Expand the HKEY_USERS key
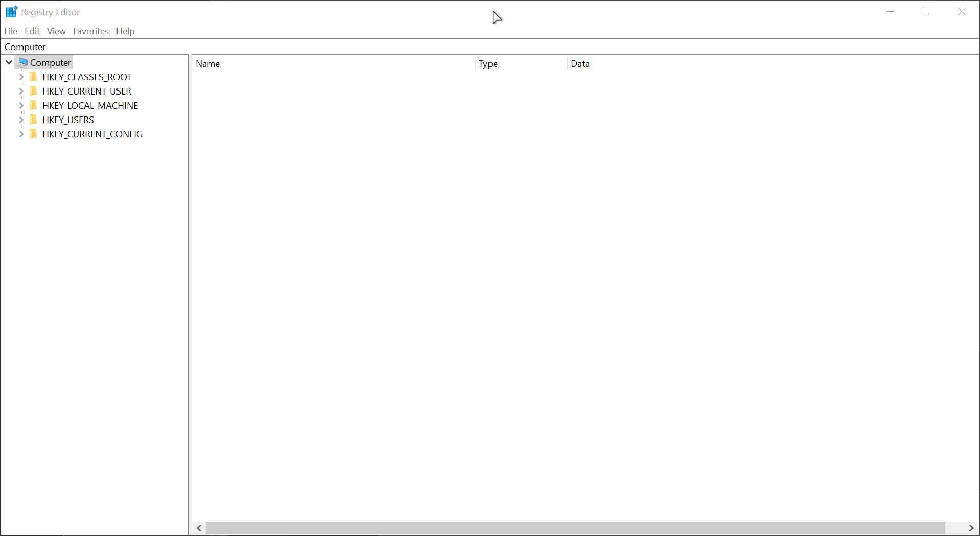Viewport: 980px width, 536px height. click(21, 120)
